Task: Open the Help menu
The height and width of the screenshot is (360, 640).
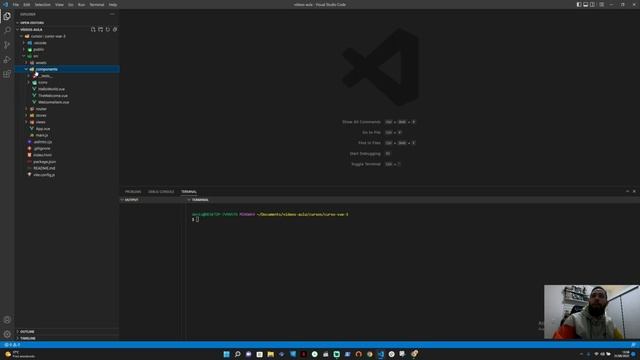Action: click(x=113, y=4)
